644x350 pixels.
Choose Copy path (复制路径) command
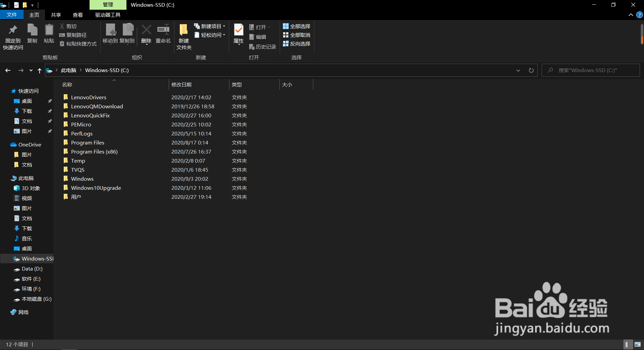[x=73, y=35]
